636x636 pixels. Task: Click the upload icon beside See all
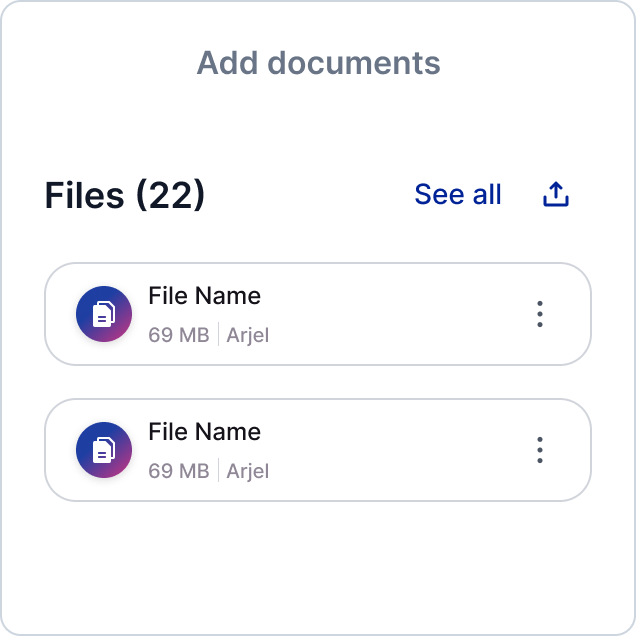(556, 195)
